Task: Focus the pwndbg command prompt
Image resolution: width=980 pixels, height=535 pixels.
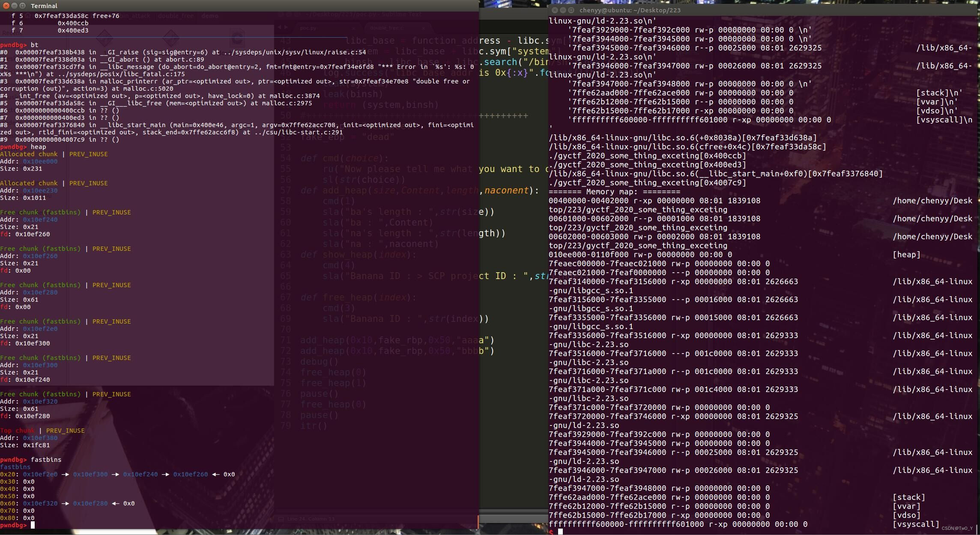Action: [x=14, y=524]
